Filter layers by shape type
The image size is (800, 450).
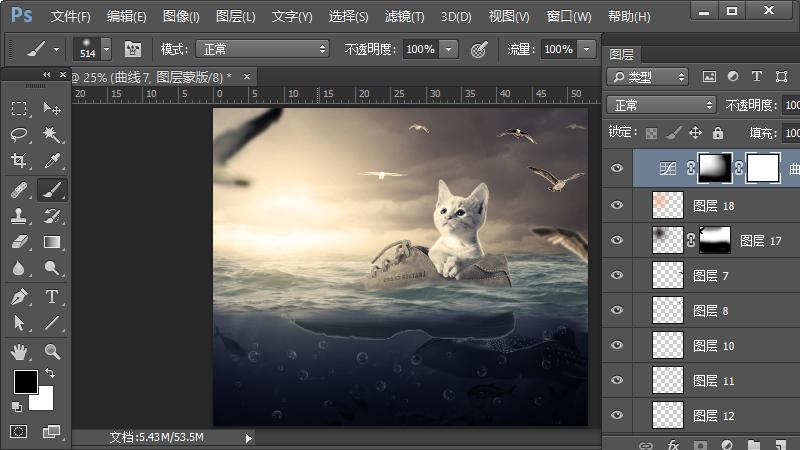click(781, 77)
